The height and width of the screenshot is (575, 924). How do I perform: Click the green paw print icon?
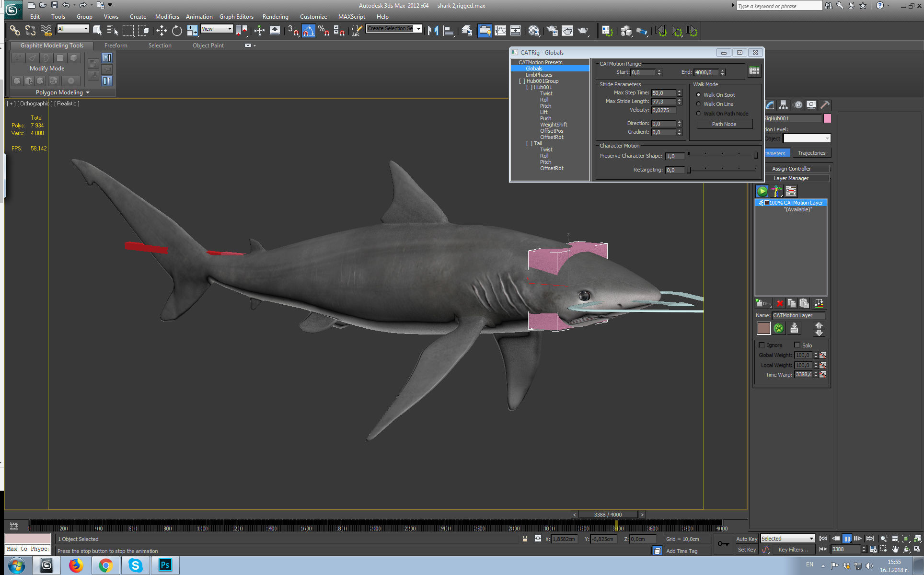tap(779, 328)
